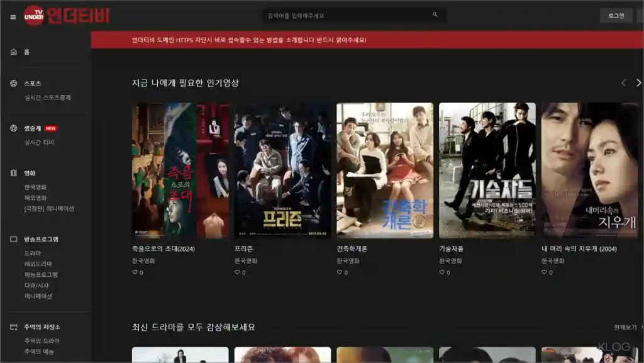The height and width of the screenshot is (363, 644).
Task: Select 방송프로그램 menu heading
Action: pyautogui.click(x=41, y=239)
